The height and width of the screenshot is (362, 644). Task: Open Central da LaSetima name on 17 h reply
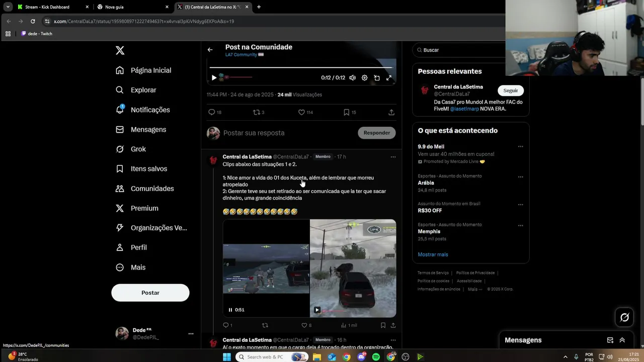(x=247, y=157)
